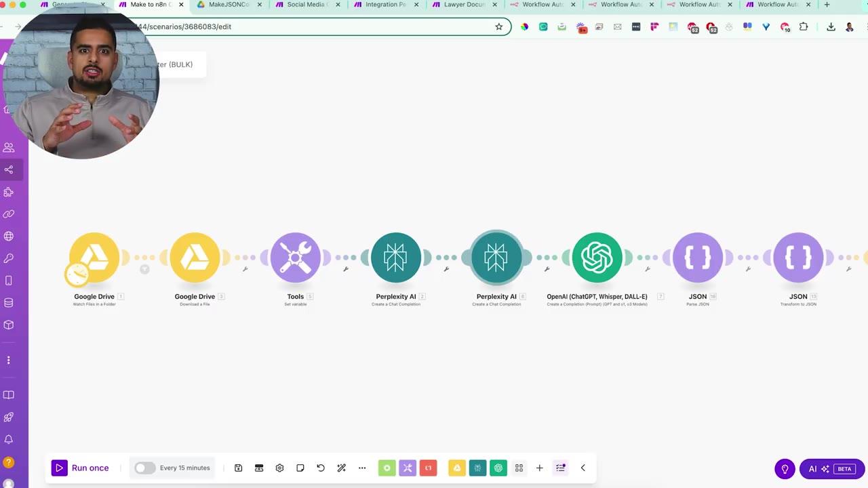Select OpenAI favorite in bottom toolbar
The image size is (868, 488).
pos(498,468)
